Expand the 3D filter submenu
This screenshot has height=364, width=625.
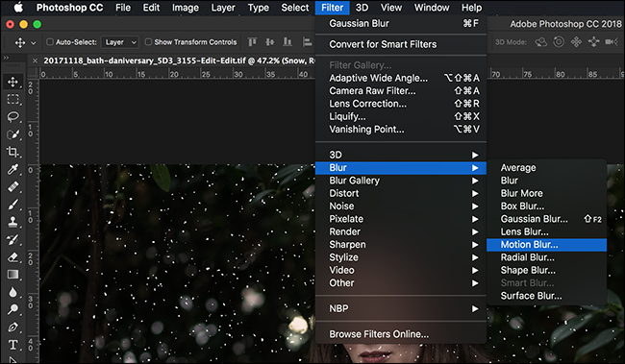401,155
